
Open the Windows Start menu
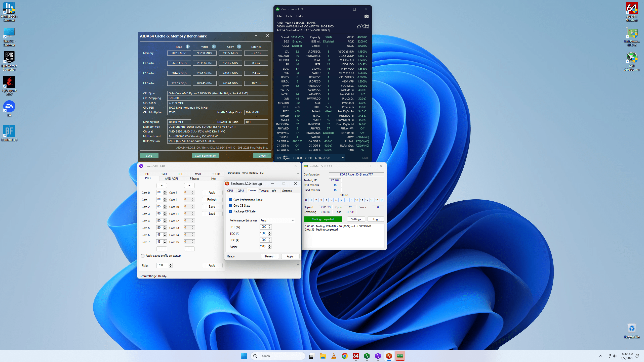(244, 356)
